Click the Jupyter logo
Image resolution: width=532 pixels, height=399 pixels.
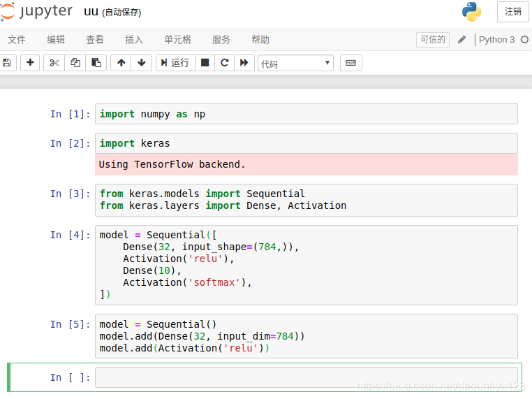click(x=36, y=11)
